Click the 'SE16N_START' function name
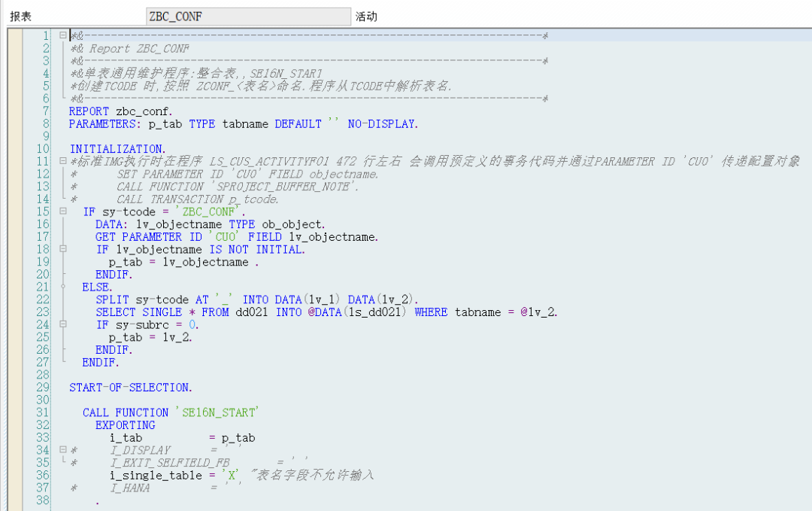The image size is (812, 511). click(x=217, y=412)
